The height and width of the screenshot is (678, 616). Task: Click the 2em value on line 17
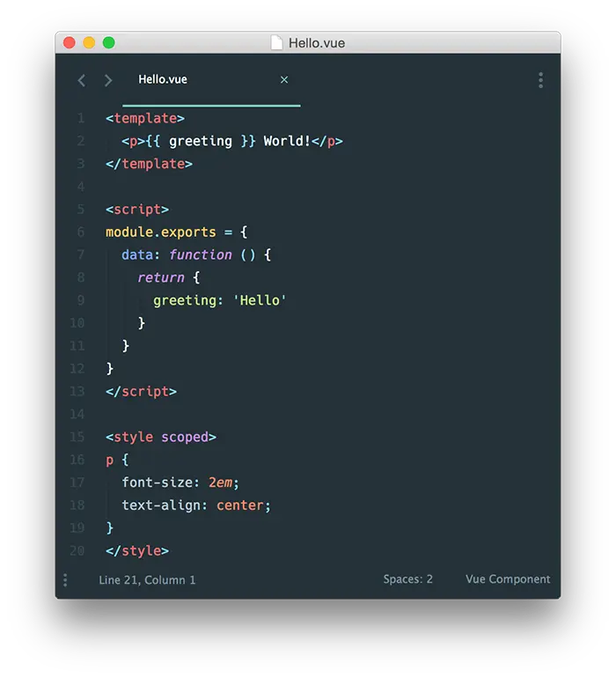coord(221,483)
